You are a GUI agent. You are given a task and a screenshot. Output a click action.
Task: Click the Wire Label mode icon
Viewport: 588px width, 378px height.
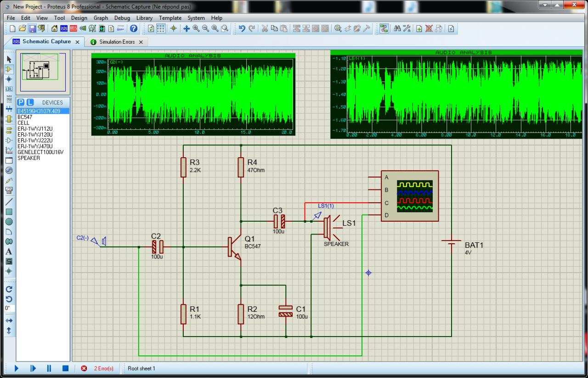pos(8,89)
